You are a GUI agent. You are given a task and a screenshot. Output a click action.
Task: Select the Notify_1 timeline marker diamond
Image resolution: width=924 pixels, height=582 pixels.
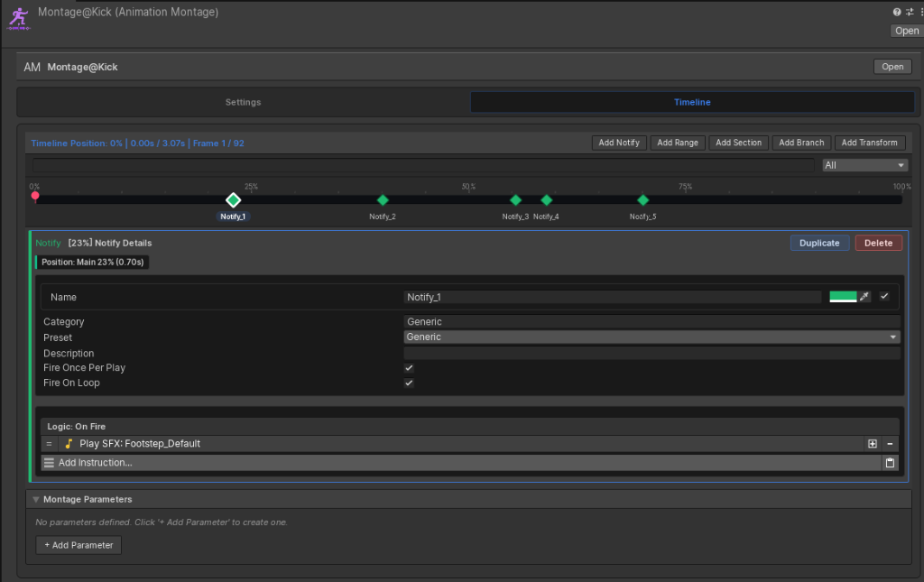pos(234,200)
